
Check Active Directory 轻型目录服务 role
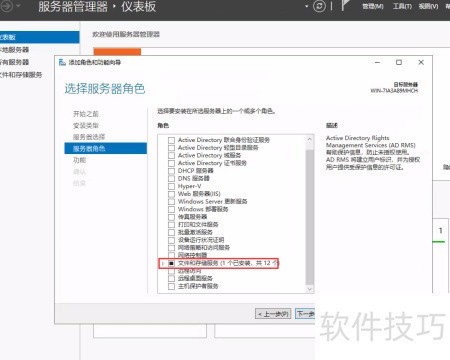click(x=171, y=148)
